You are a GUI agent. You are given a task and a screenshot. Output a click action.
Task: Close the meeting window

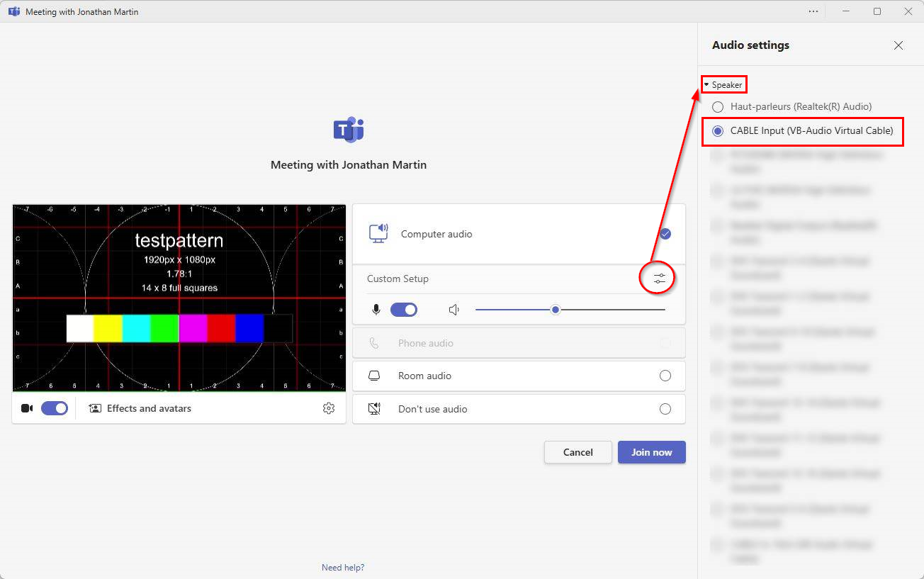pyautogui.click(x=908, y=11)
